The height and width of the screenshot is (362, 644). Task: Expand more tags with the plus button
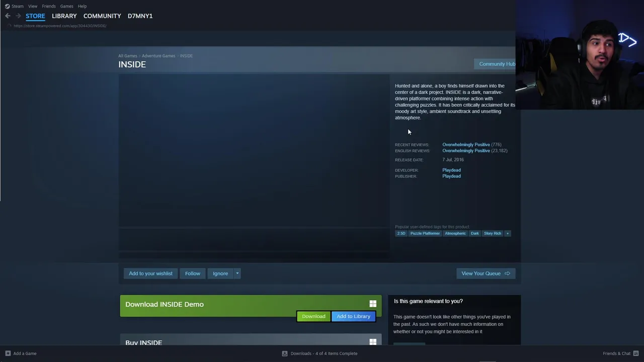[x=508, y=233]
